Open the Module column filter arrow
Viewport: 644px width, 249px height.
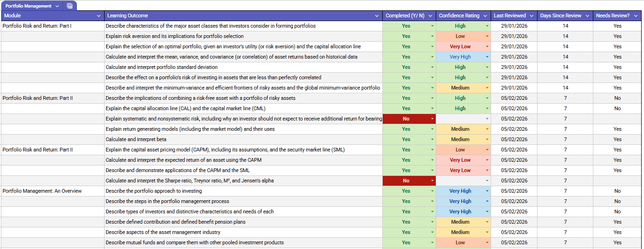tap(98, 16)
